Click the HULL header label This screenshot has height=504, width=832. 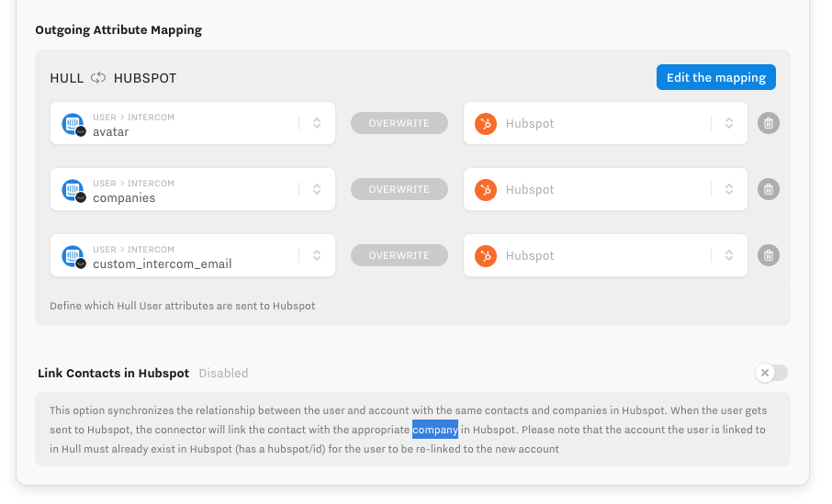(67, 79)
